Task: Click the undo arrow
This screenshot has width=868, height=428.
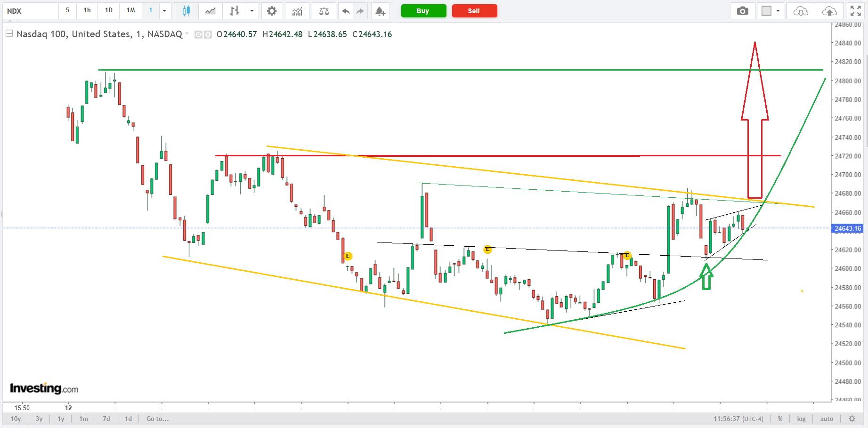Action: [346, 11]
